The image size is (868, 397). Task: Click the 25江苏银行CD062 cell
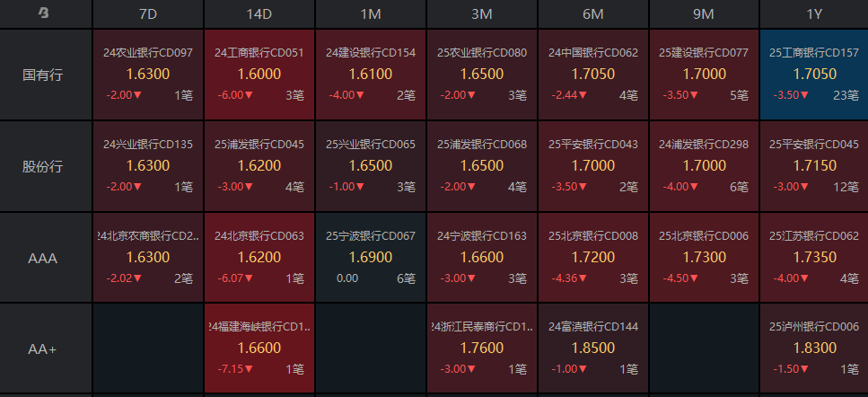[814, 258]
